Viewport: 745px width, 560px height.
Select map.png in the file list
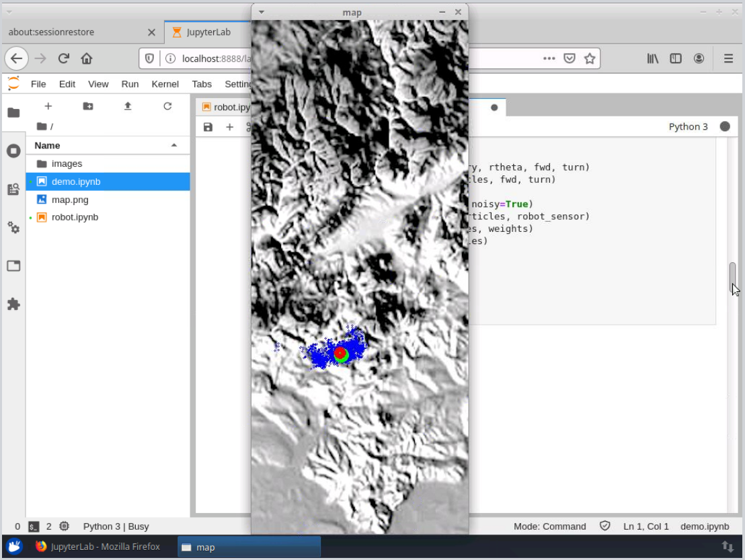pos(108,200)
